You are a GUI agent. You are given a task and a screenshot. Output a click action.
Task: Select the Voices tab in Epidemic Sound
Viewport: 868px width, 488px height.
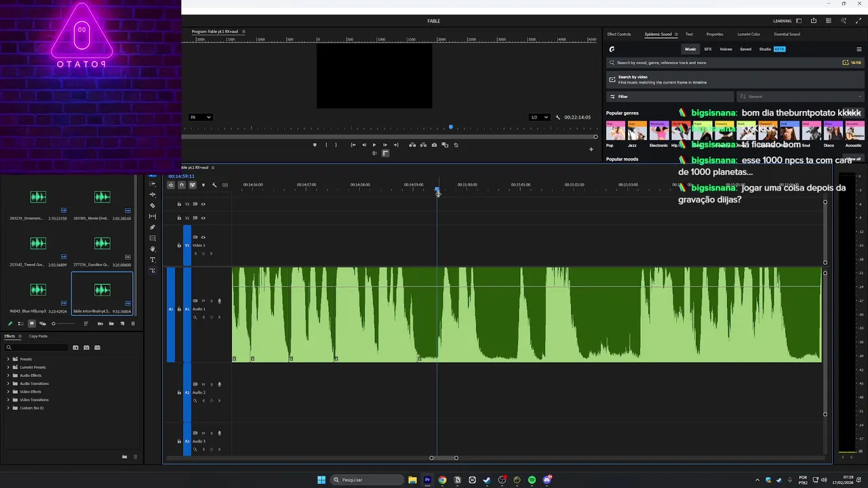click(x=726, y=49)
